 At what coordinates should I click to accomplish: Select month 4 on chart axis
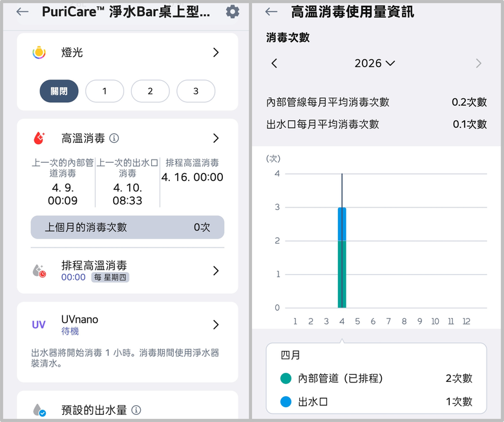click(x=342, y=321)
